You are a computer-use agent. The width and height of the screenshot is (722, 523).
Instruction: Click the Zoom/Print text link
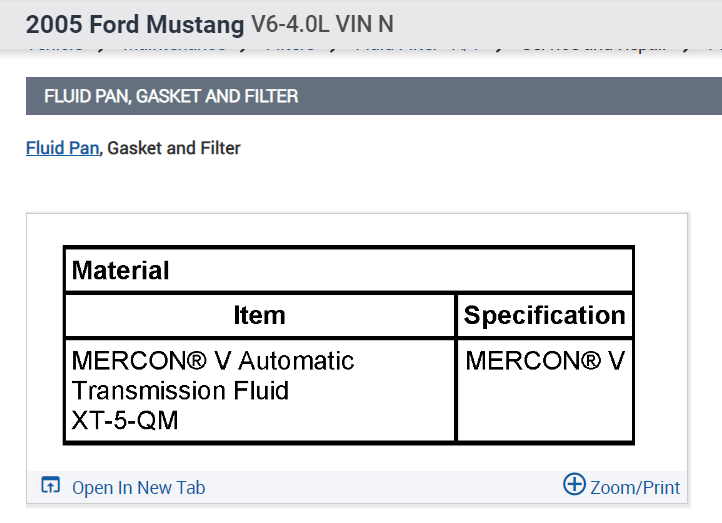[635, 488]
